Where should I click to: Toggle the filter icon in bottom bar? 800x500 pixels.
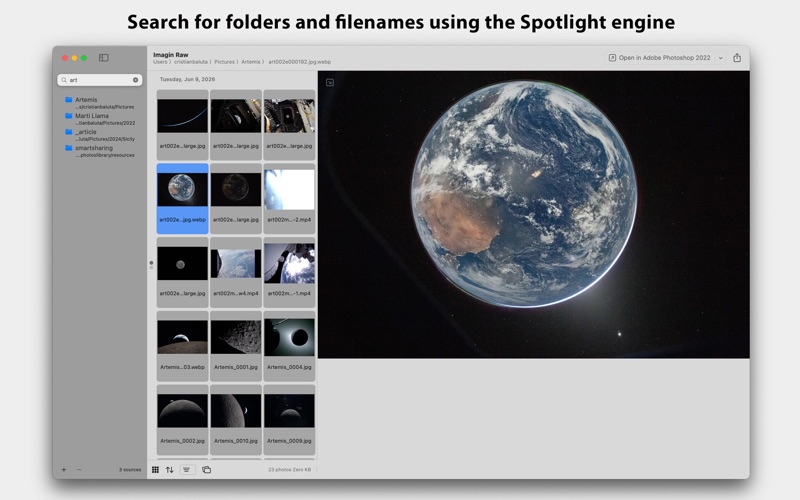187,469
